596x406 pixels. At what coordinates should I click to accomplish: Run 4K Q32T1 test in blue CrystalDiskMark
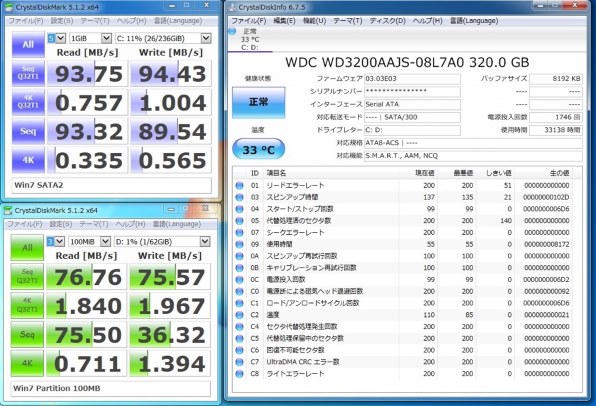point(28,102)
